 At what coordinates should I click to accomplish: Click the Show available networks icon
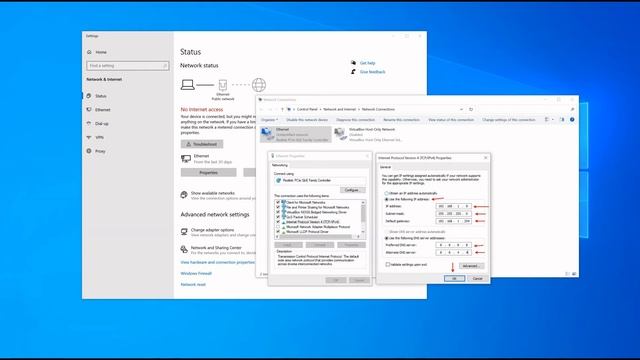[184, 195]
